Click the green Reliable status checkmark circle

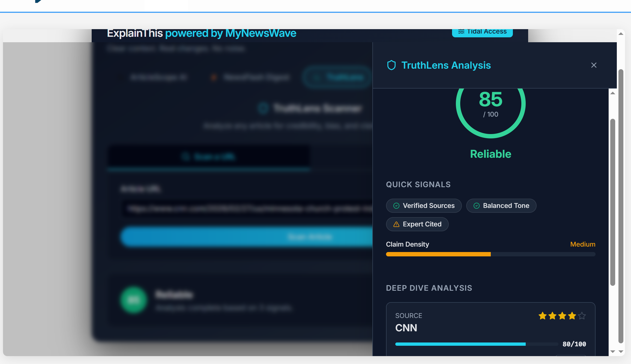[133, 300]
